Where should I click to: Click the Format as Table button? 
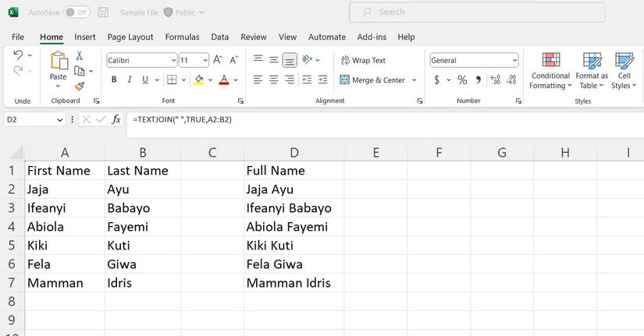tap(592, 71)
